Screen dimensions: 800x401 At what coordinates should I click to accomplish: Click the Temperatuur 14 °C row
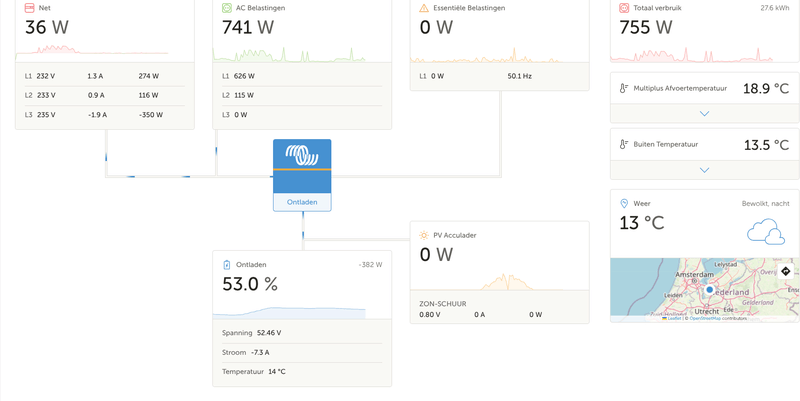point(302,372)
